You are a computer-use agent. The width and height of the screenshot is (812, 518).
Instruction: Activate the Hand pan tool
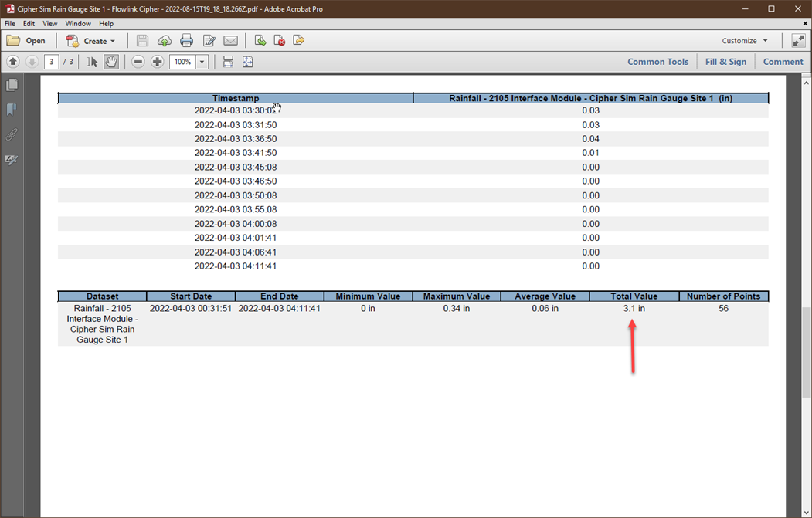(111, 62)
